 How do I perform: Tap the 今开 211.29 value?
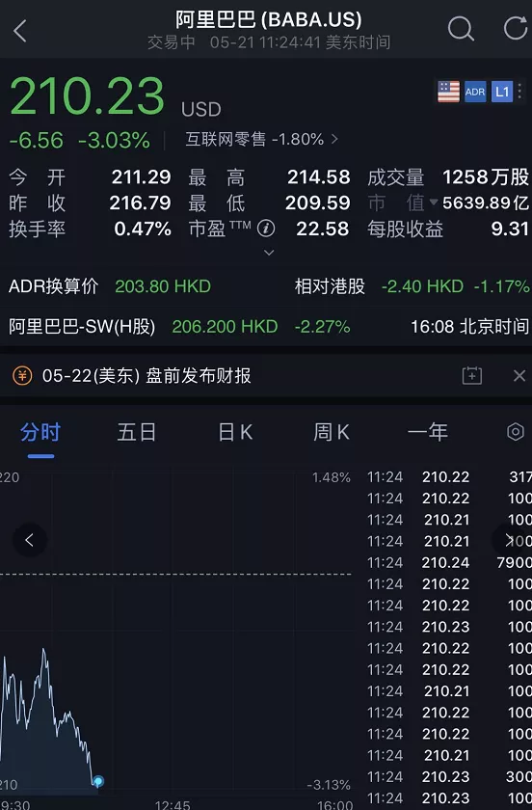[141, 177]
